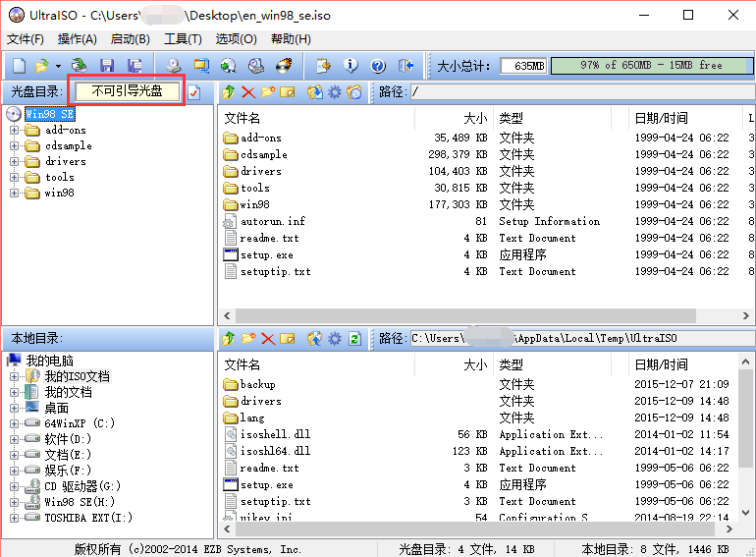Click the folder view icon after disc gear
Image resolution: width=756 pixels, height=557 pixels.
coord(354,91)
